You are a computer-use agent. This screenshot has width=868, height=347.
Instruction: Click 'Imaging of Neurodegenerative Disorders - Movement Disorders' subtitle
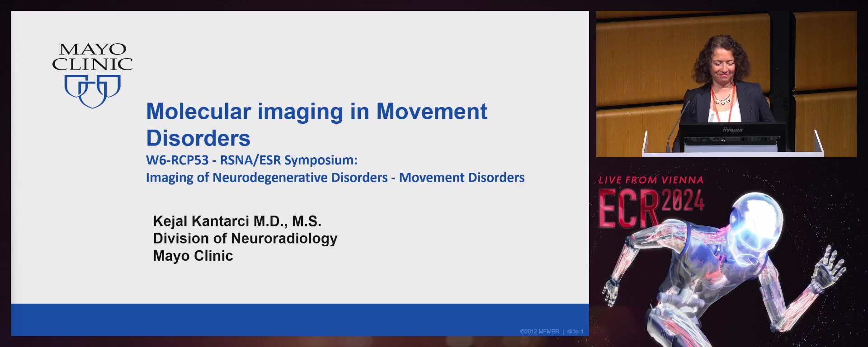pos(335,178)
